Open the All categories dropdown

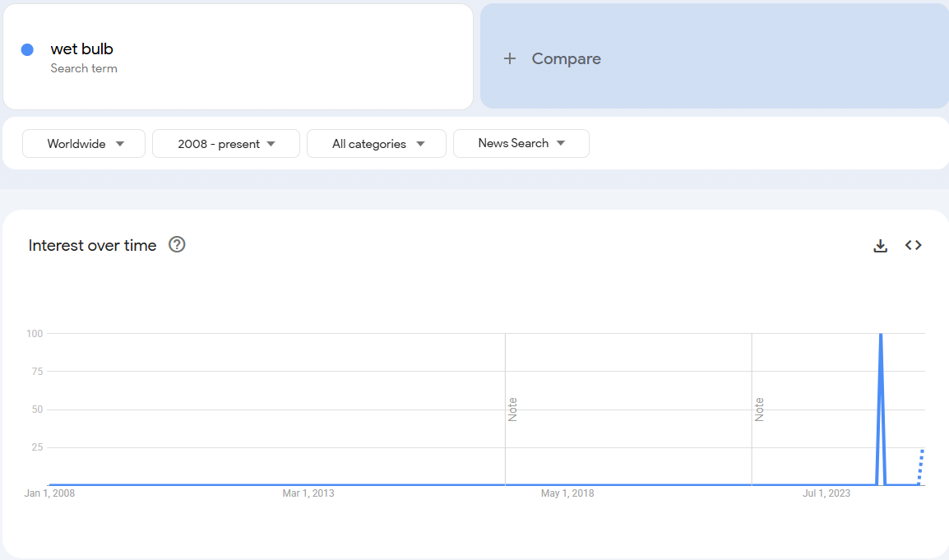click(377, 143)
